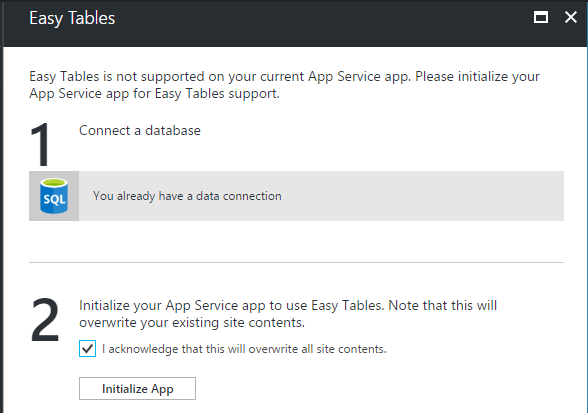Maximize the Easy Tables blade

click(x=541, y=17)
